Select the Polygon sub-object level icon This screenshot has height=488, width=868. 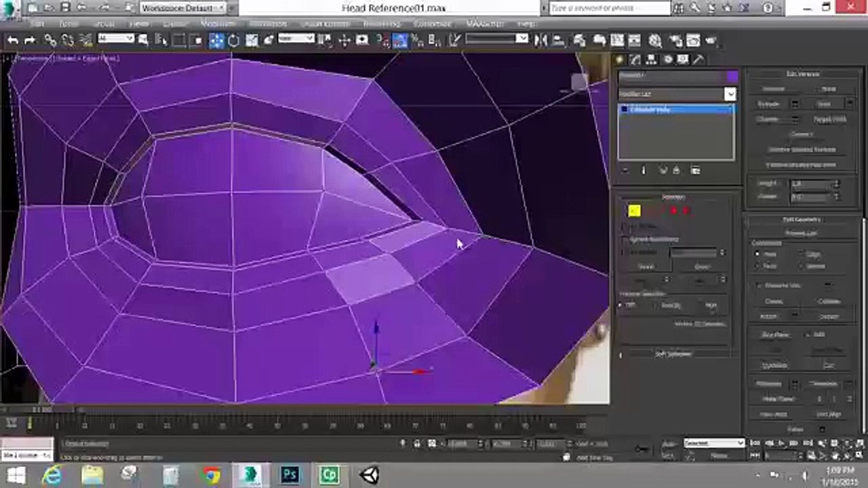[673, 211]
